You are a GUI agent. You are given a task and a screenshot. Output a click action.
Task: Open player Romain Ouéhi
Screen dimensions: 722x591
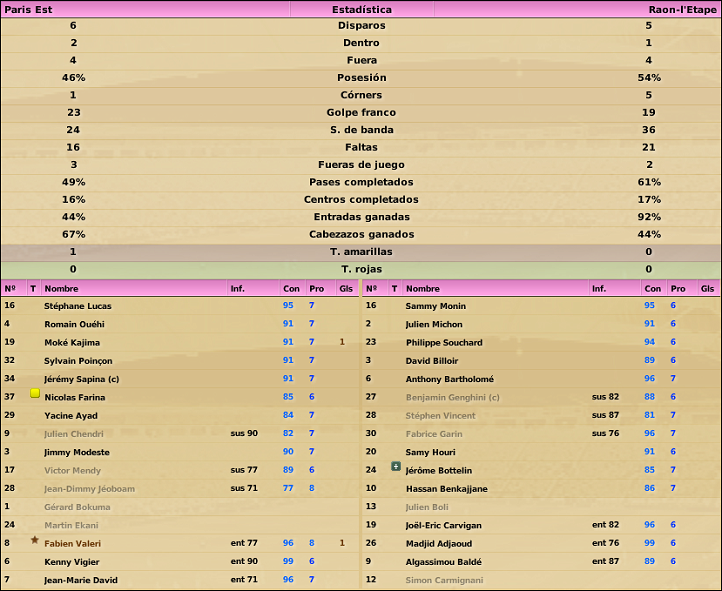pyautogui.click(x=74, y=324)
